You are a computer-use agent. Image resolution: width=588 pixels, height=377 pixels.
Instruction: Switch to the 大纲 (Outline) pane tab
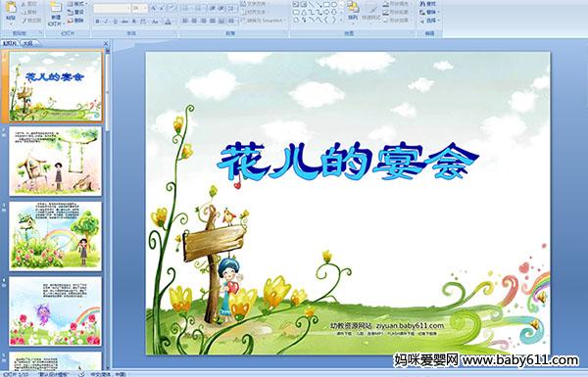click(x=28, y=43)
